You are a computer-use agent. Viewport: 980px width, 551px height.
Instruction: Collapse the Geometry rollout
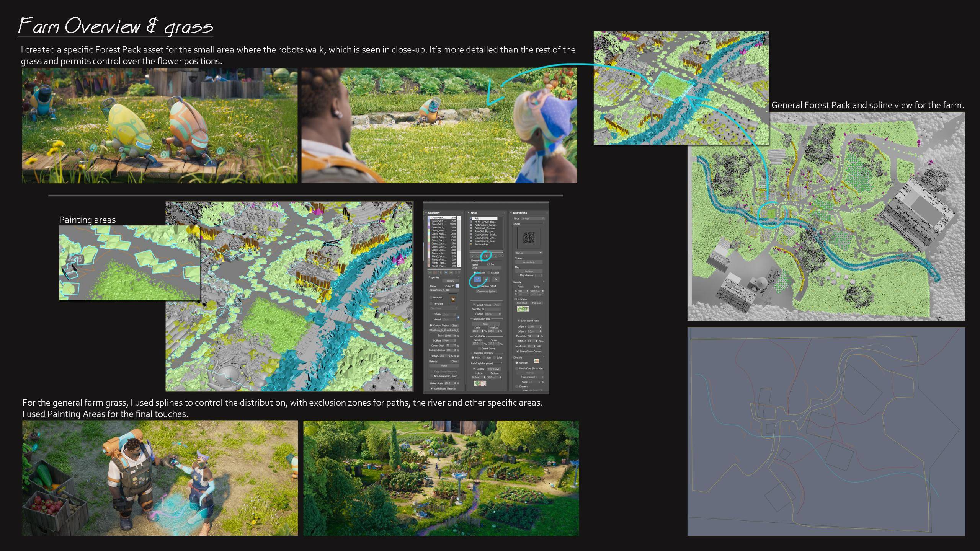[426, 213]
